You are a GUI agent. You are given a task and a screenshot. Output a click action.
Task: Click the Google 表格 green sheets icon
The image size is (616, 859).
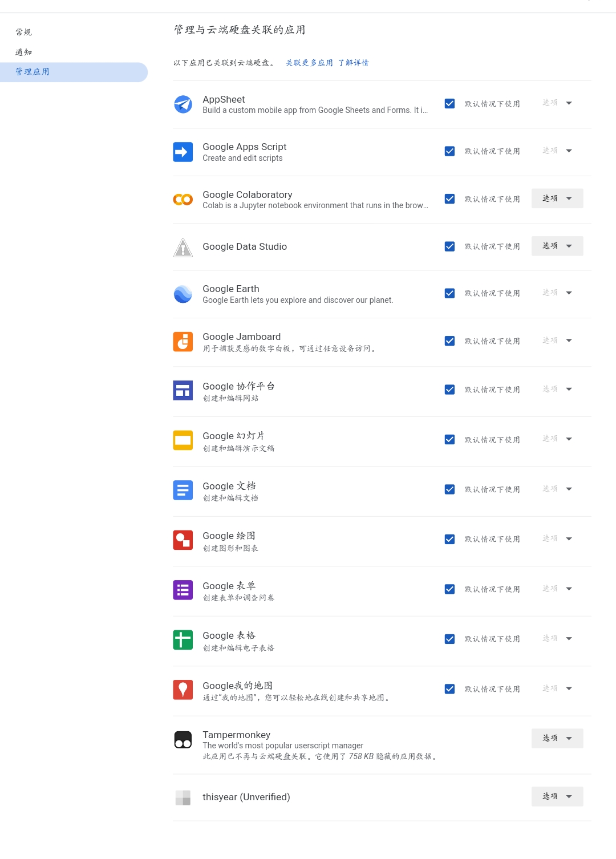[x=183, y=639]
